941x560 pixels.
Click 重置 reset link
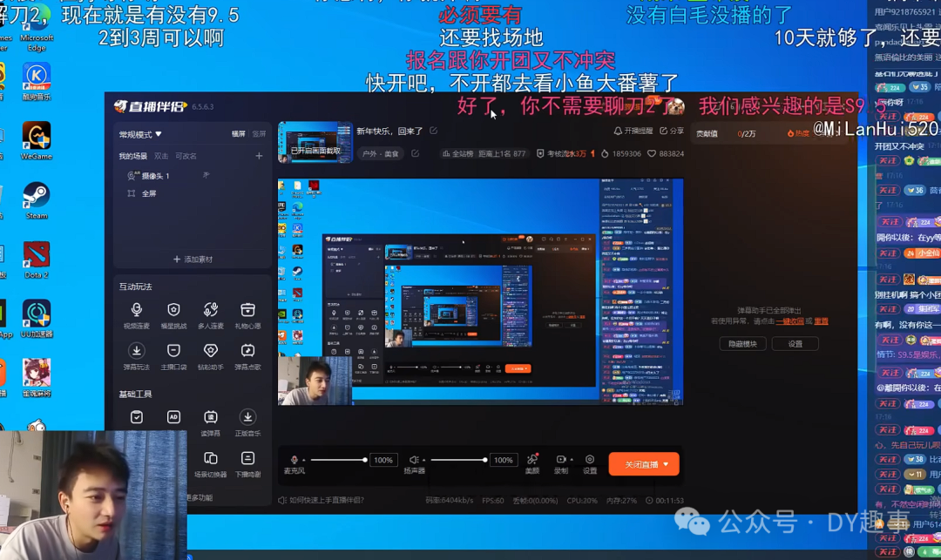tap(821, 321)
